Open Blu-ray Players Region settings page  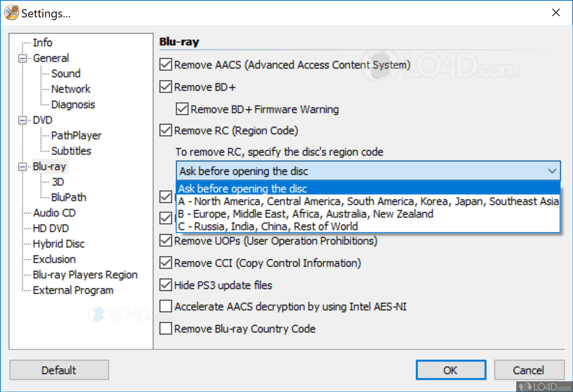(85, 274)
